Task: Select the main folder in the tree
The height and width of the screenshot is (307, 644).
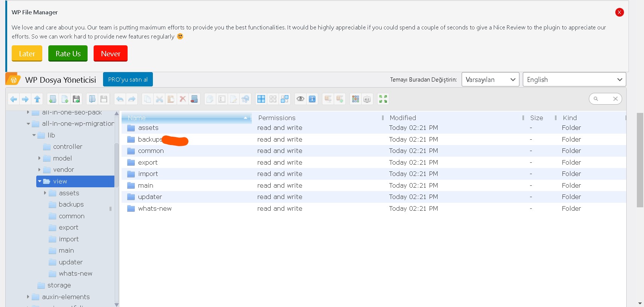Action: [66, 251]
